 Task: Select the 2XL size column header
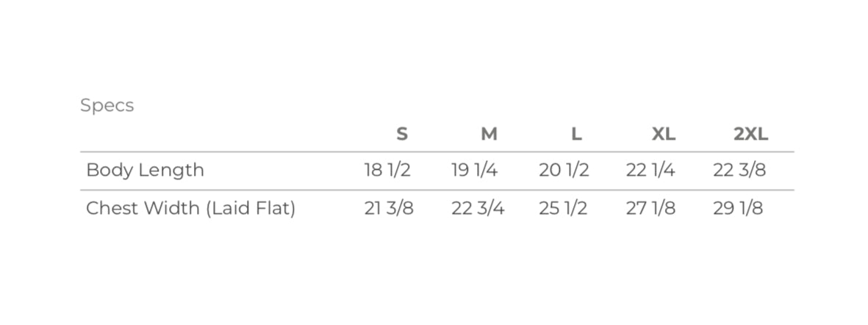pos(750,134)
